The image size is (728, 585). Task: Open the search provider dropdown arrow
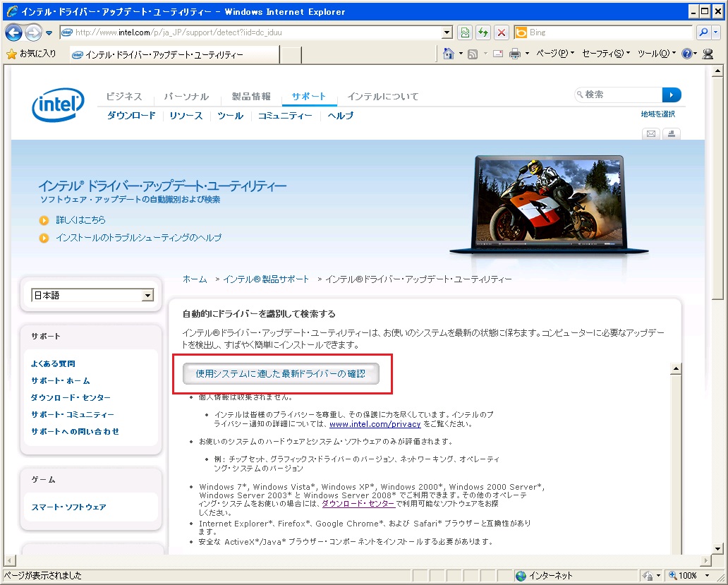point(715,32)
